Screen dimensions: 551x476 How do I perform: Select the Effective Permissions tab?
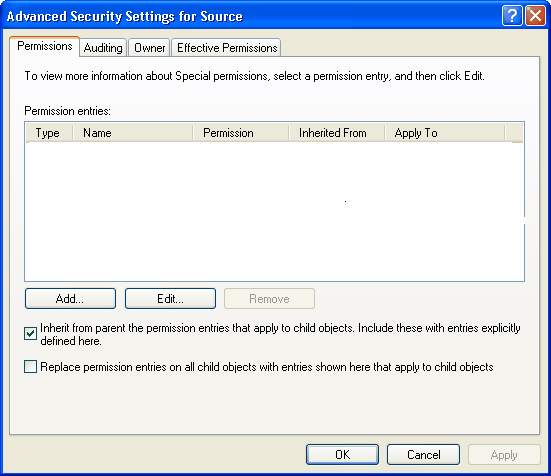tap(227, 48)
